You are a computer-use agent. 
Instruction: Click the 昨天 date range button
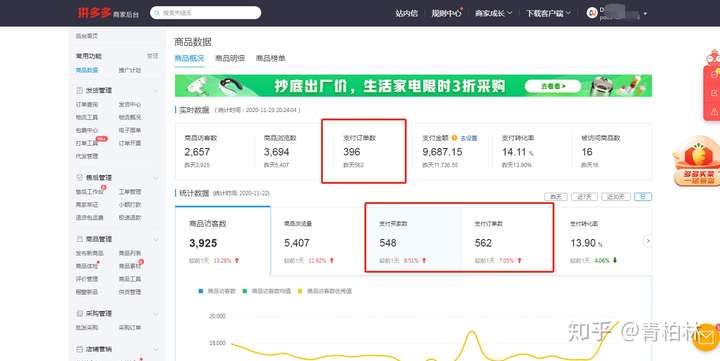(x=556, y=197)
